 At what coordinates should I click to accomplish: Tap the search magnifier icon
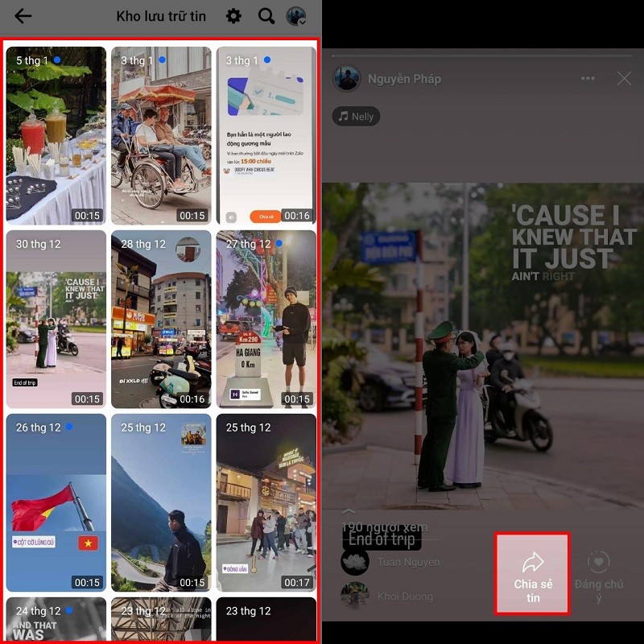[x=266, y=16]
